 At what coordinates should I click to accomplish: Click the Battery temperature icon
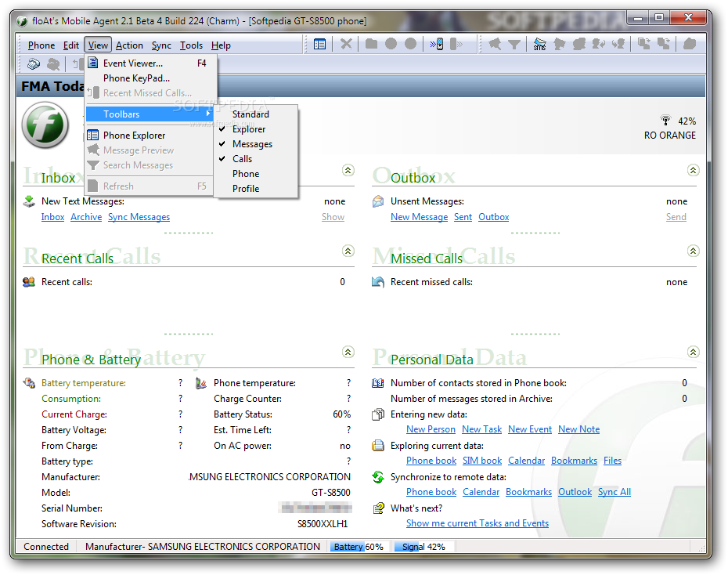click(x=29, y=383)
